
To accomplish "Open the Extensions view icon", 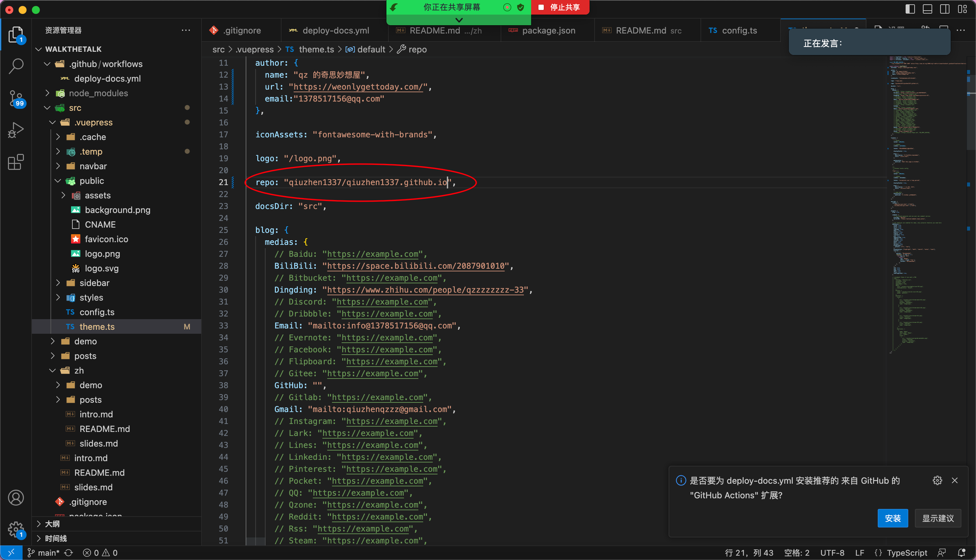I will (x=16, y=162).
